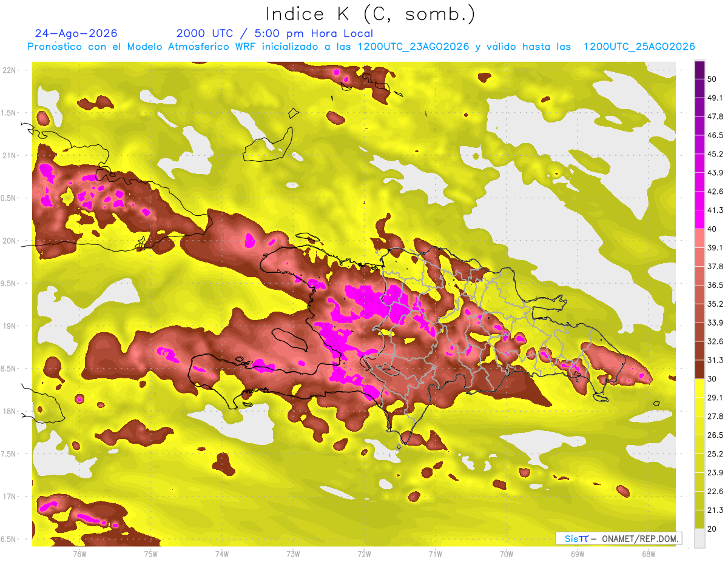Click the '74W' longitude axis label
The width and height of the screenshot is (728, 562).
(222, 554)
